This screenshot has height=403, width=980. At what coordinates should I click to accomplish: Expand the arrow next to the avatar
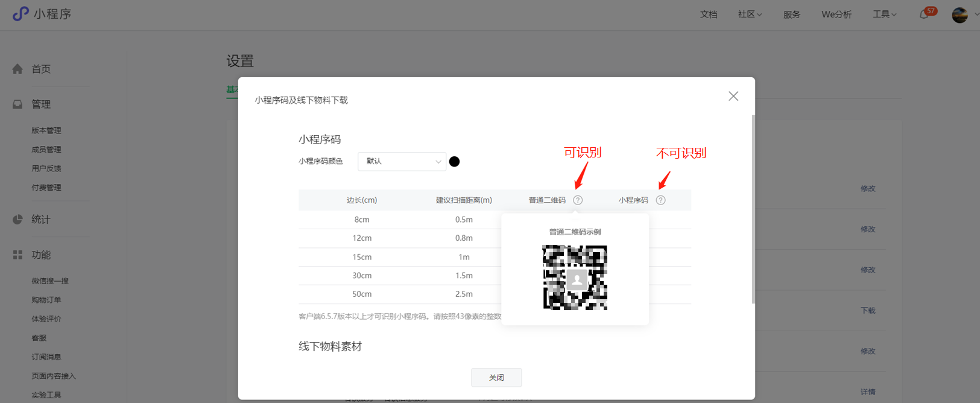pyautogui.click(x=976, y=14)
